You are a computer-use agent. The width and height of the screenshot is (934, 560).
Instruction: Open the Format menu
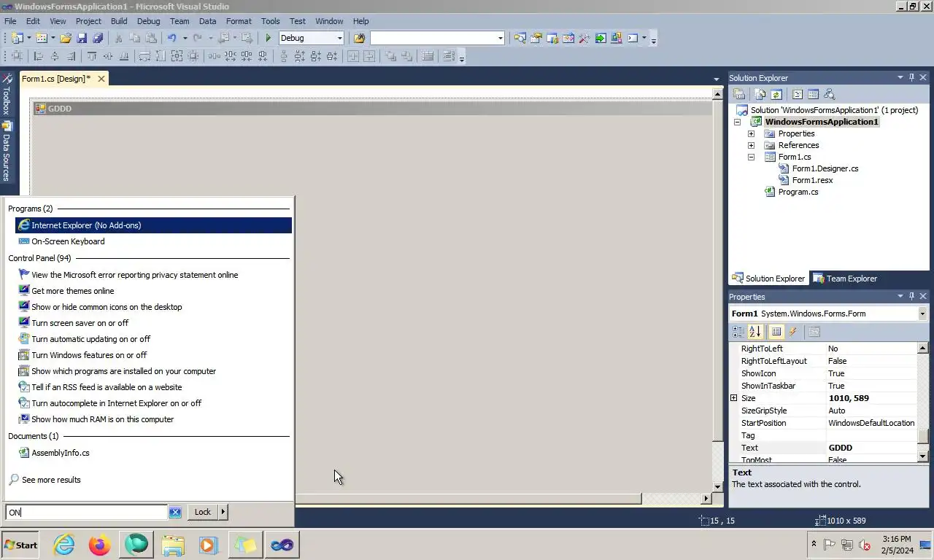point(239,21)
